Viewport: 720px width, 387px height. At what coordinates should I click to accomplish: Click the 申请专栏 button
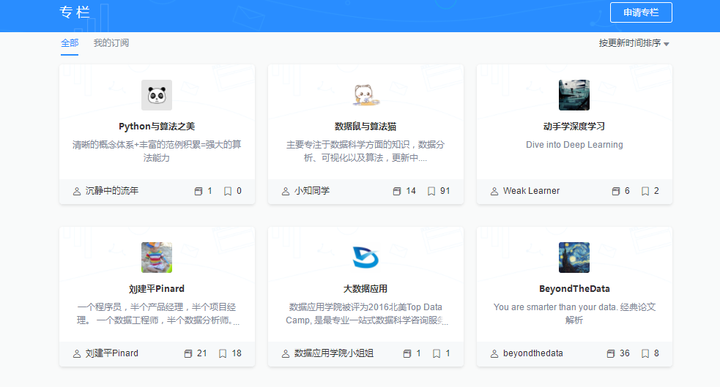pos(641,12)
